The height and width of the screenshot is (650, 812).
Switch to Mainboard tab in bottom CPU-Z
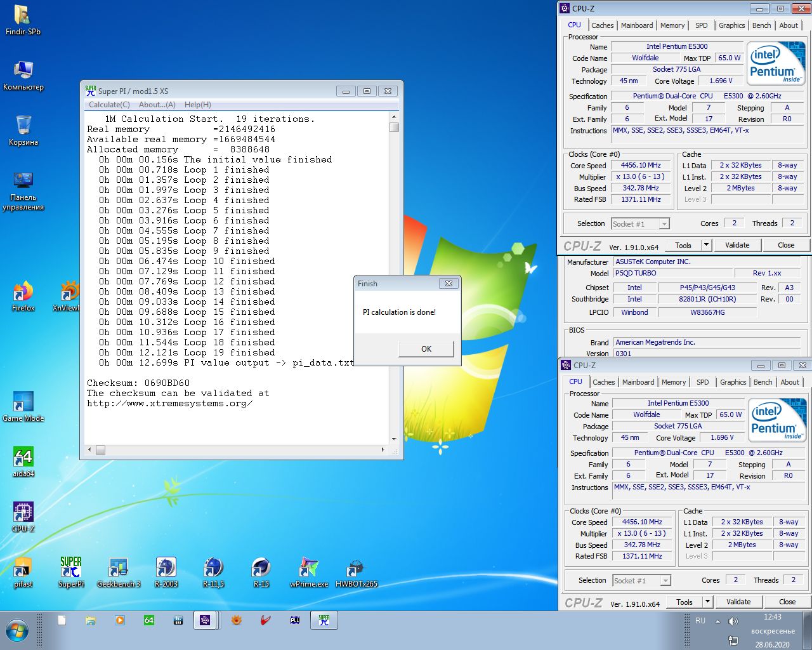638,382
